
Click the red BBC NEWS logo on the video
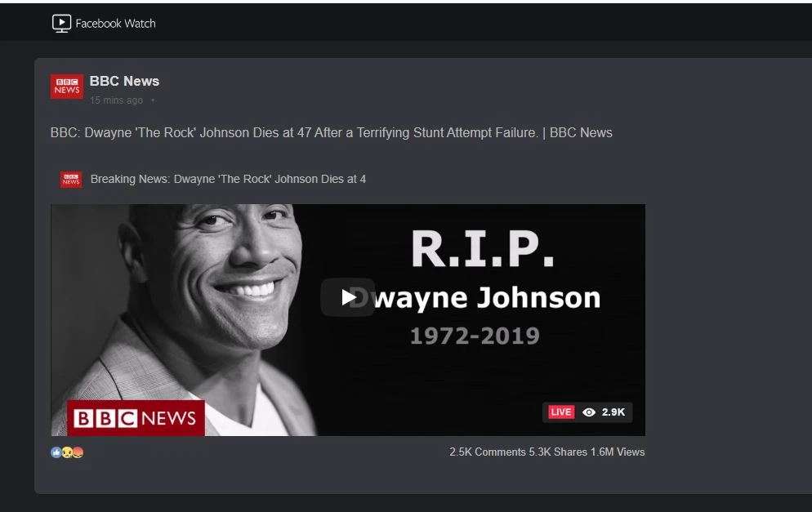136,418
